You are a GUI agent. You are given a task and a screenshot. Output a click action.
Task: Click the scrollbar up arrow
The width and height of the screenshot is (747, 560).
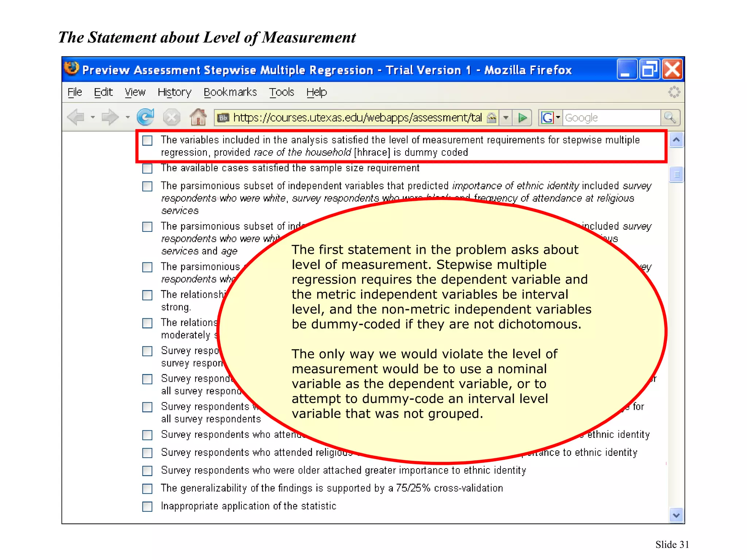click(676, 140)
